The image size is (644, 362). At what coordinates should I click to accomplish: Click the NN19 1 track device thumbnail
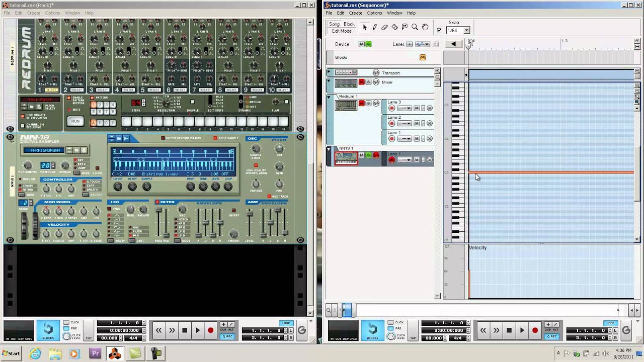346,158
